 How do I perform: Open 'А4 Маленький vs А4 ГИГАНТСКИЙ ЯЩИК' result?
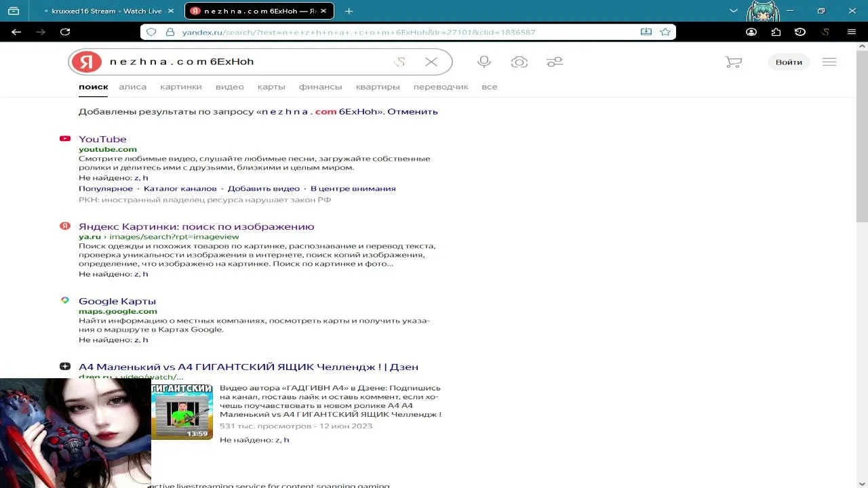(x=248, y=367)
